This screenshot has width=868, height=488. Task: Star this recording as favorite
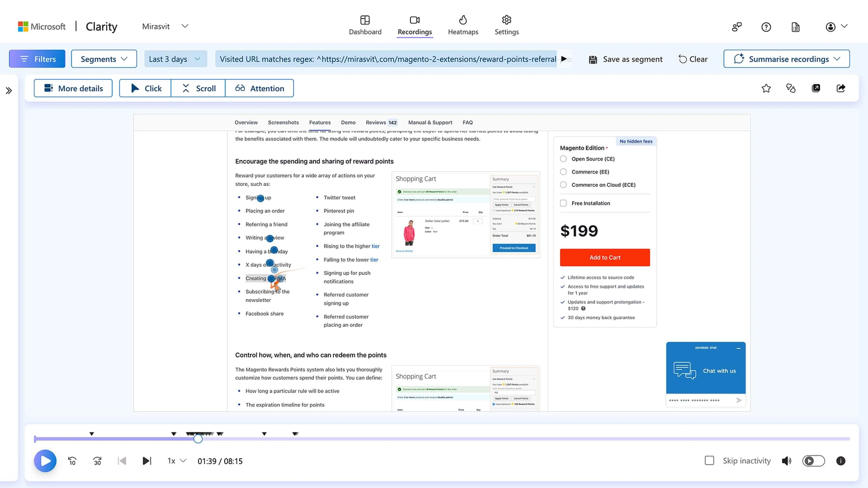click(x=766, y=88)
